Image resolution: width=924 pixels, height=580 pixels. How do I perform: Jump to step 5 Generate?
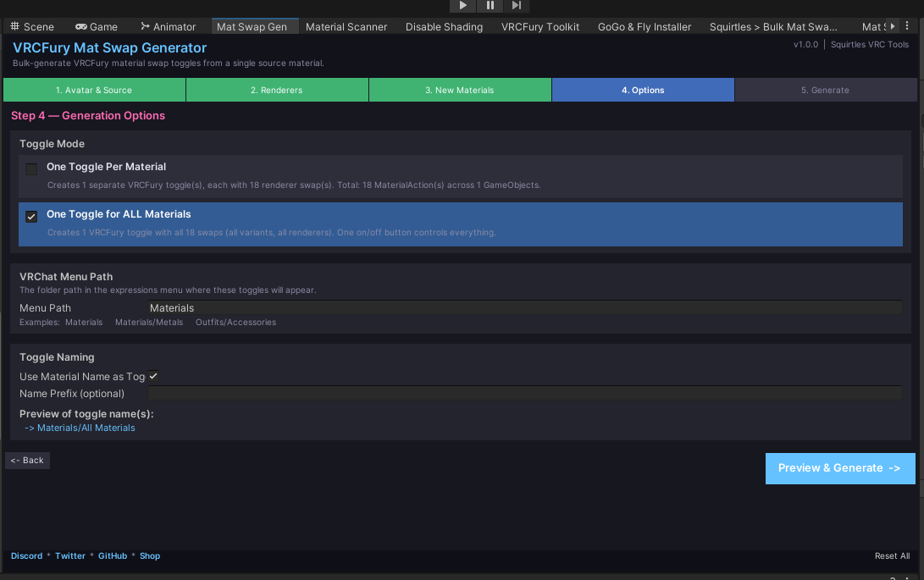click(826, 91)
